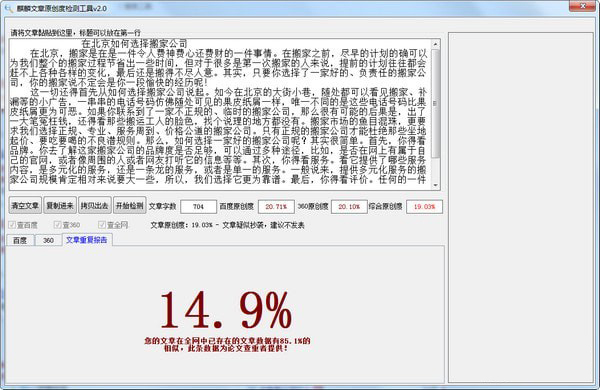Click the large 14.9% result text
Viewport: 600px width, 390px height.
(226, 310)
